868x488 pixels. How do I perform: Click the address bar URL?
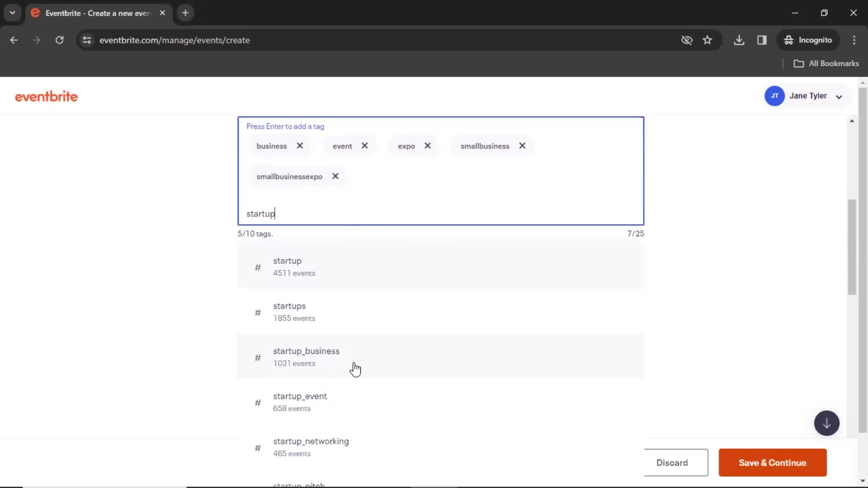point(175,40)
